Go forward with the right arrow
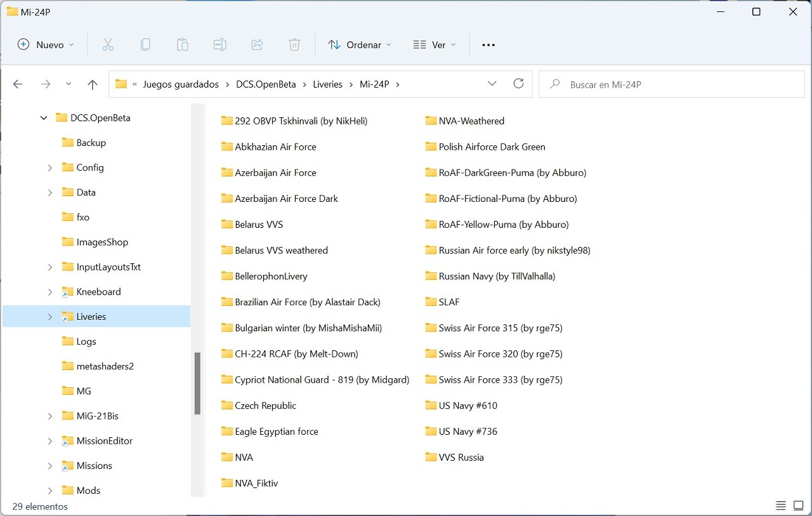 coord(46,84)
